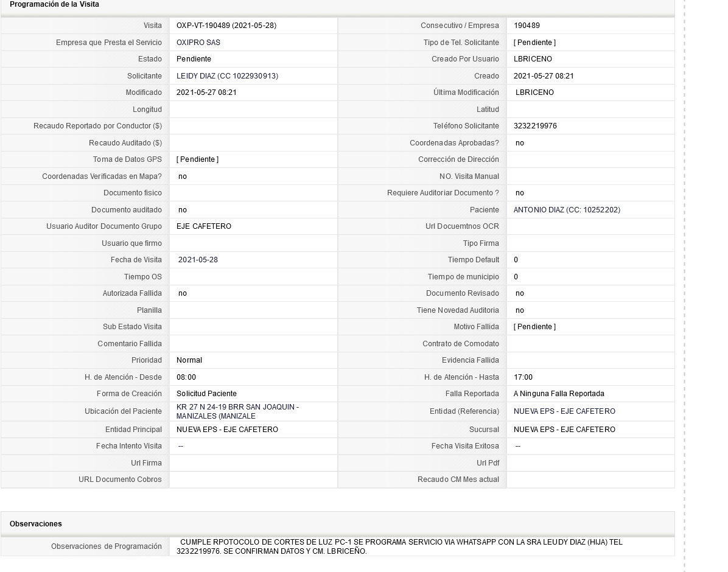Select EJE CAFETERO auditor group value
The width and height of the screenshot is (728, 572).
tap(203, 226)
